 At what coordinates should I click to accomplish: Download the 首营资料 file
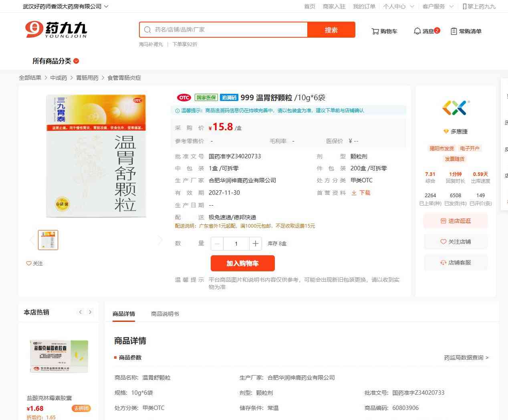[361, 193]
